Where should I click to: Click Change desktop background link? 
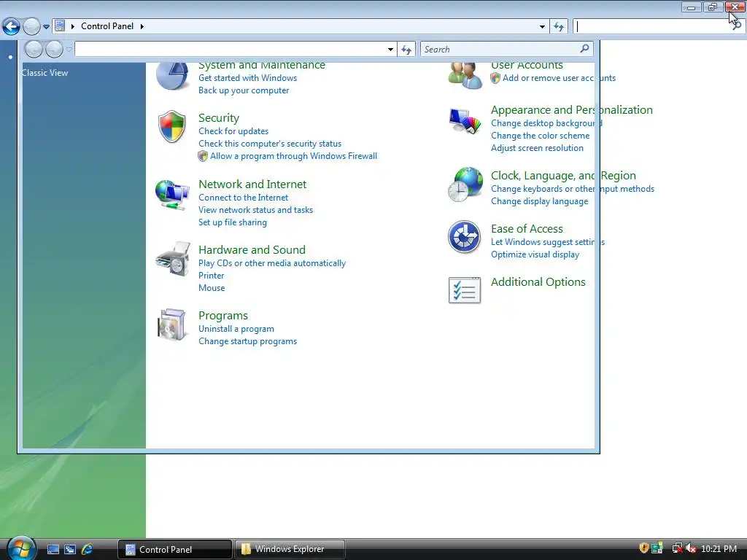click(546, 122)
